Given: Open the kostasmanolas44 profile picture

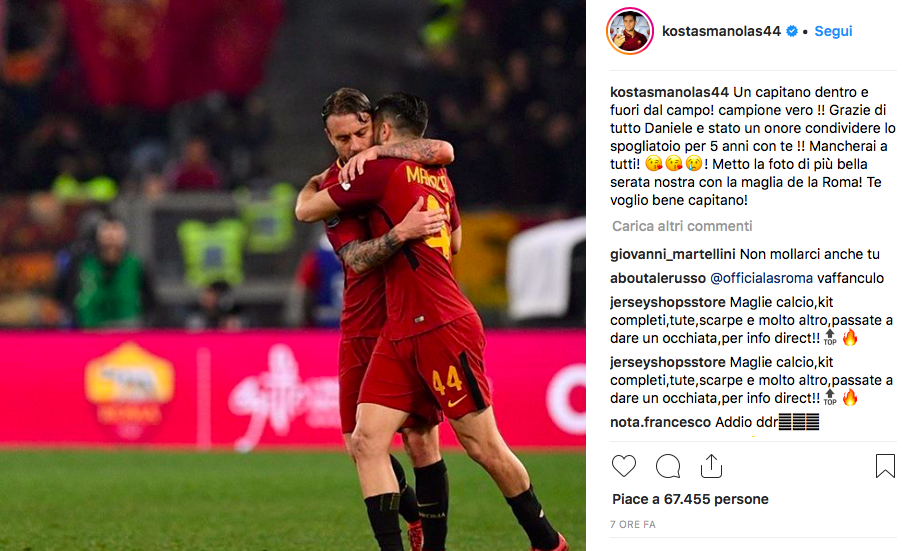Looking at the screenshot, I should pyautogui.click(x=630, y=31).
